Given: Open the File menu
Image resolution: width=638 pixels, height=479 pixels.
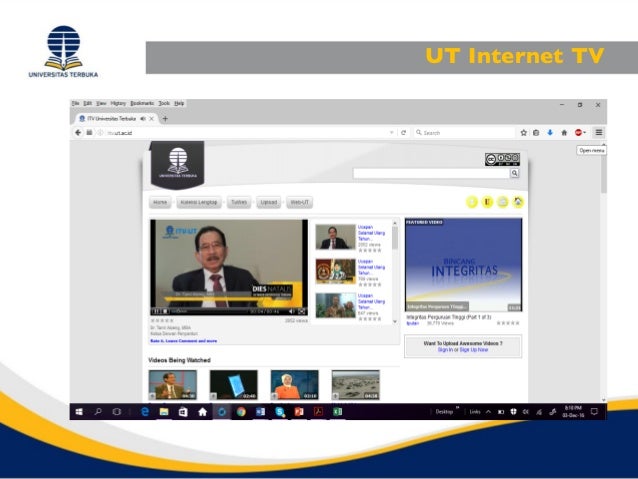Looking at the screenshot, I should click(x=75, y=103).
